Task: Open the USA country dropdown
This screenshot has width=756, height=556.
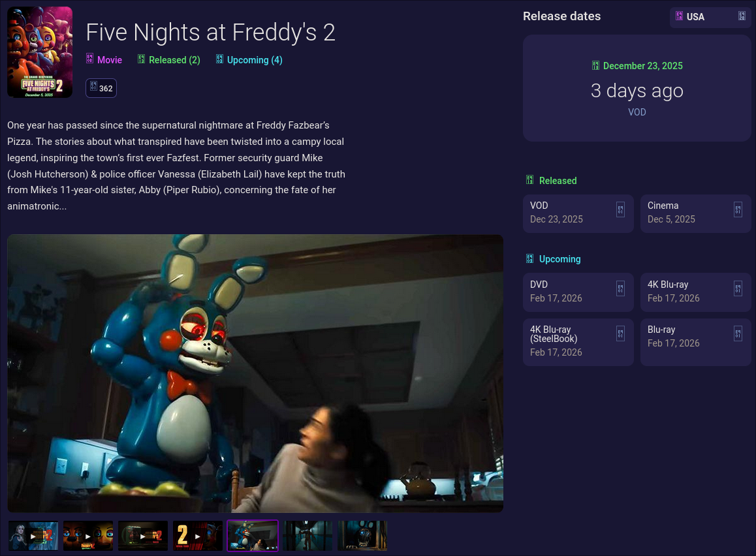Action: 710,17
